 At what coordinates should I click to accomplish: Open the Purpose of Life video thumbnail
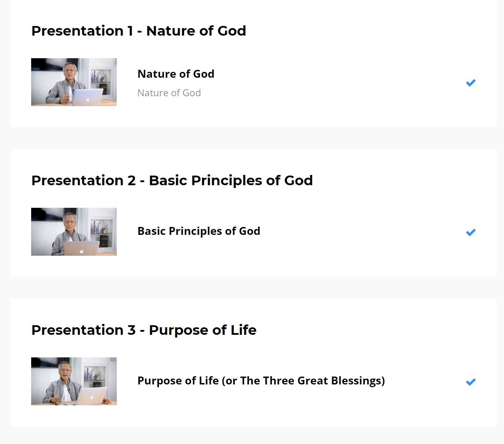pos(74,381)
